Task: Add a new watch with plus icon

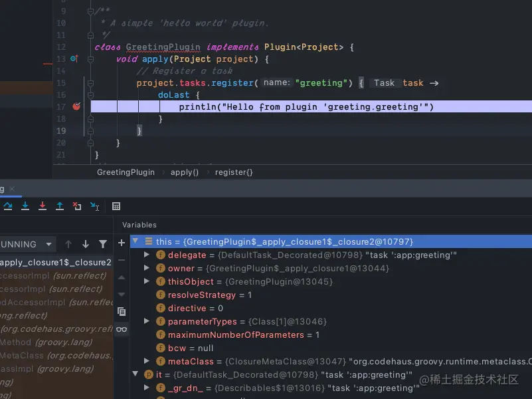Action: (x=122, y=243)
